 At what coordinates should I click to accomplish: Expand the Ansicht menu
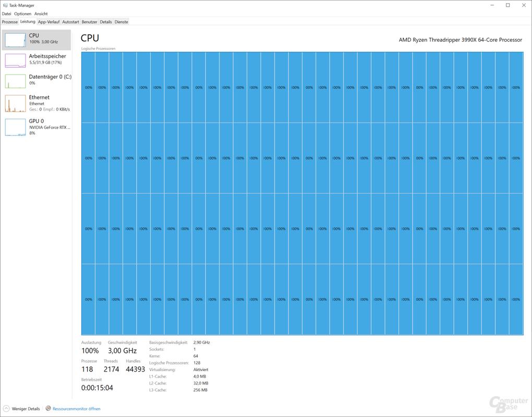(41, 14)
